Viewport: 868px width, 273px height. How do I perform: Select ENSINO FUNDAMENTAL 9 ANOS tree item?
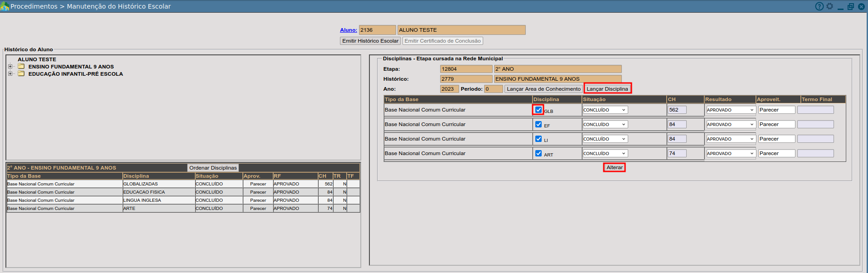pyautogui.click(x=71, y=67)
